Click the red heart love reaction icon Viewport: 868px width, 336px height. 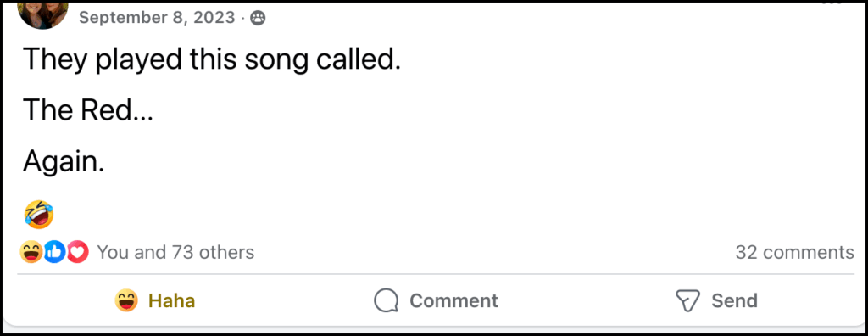coord(77,252)
